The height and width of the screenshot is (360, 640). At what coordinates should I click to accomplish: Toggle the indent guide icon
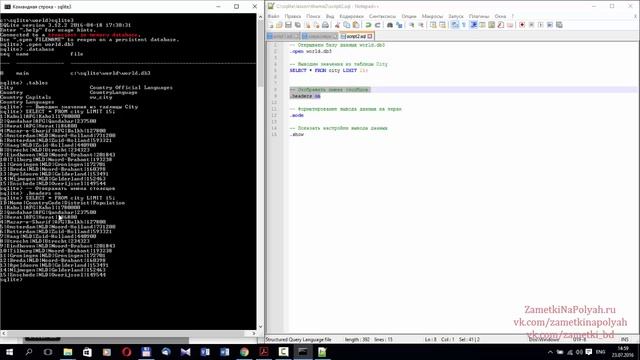(x=473, y=25)
